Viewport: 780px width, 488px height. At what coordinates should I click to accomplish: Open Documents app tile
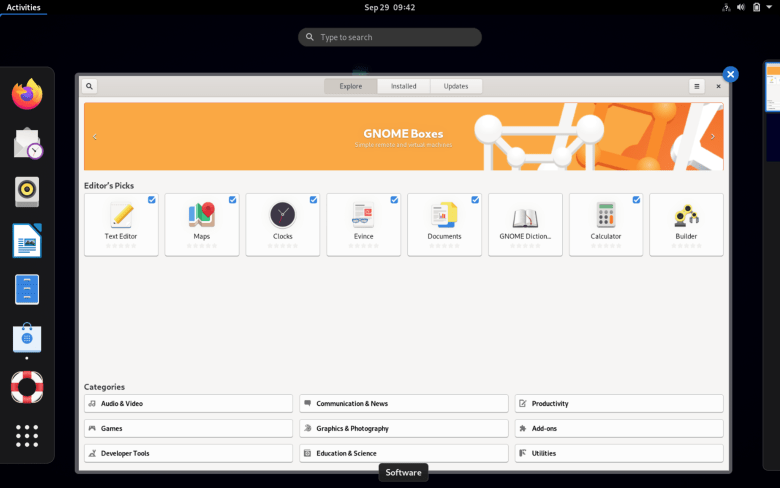444,225
